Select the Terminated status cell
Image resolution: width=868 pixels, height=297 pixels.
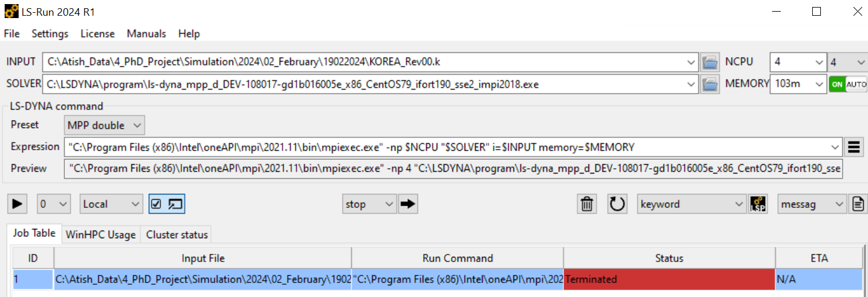(x=669, y=280)
